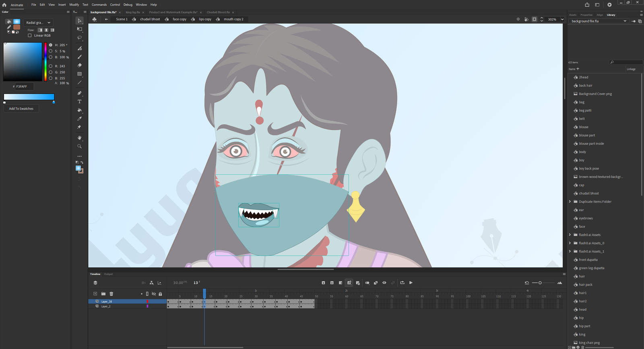The height and width of the screenshot is (349, 644).
Task: Select the Lasso tool
Action: click(80, 38)
